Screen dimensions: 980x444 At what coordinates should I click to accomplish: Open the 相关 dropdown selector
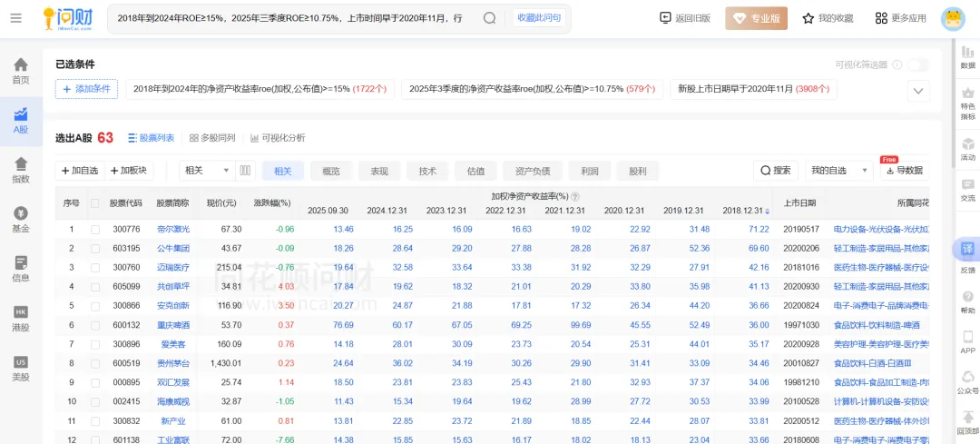[207, 170]
